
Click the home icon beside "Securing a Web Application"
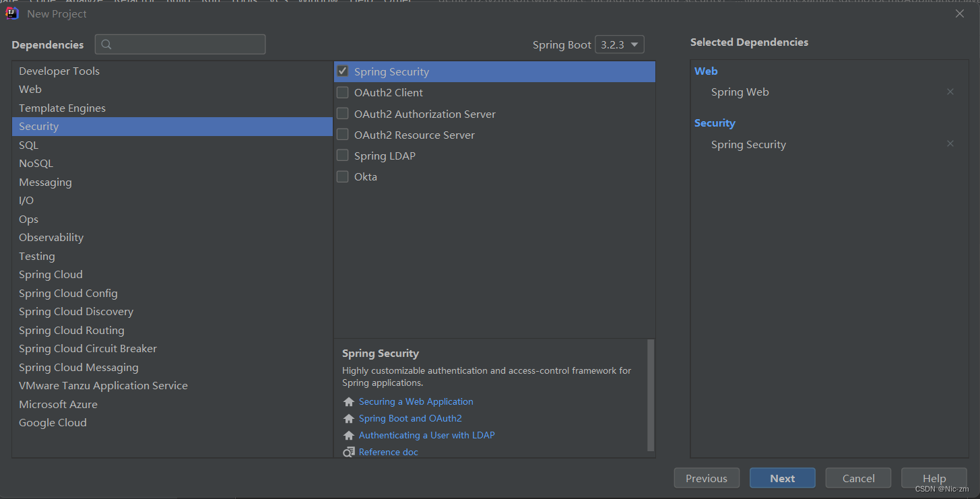pos(349,401)
